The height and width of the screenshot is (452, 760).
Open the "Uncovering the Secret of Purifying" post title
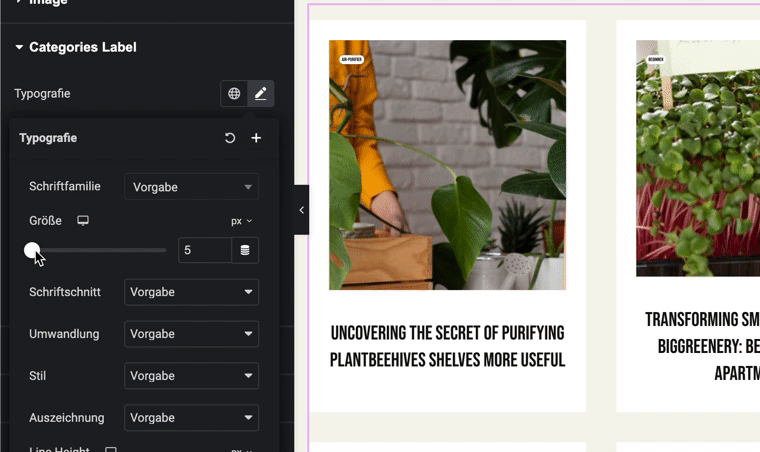click(447, 346)
